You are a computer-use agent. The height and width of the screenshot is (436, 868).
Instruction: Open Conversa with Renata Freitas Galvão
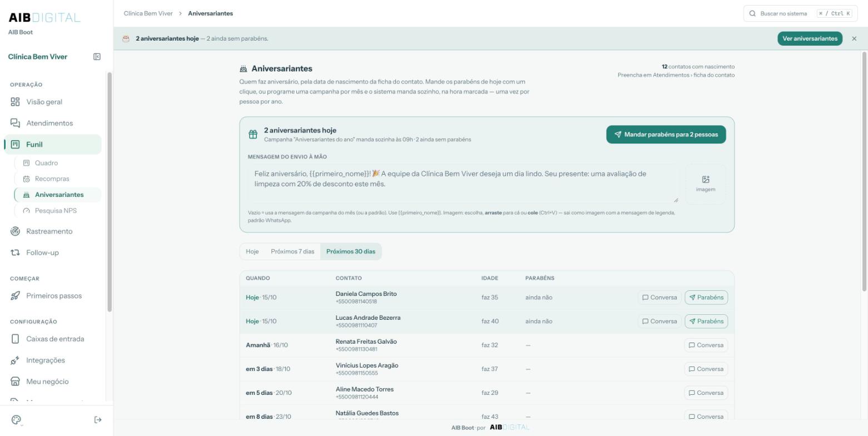(x=706, y=345)
